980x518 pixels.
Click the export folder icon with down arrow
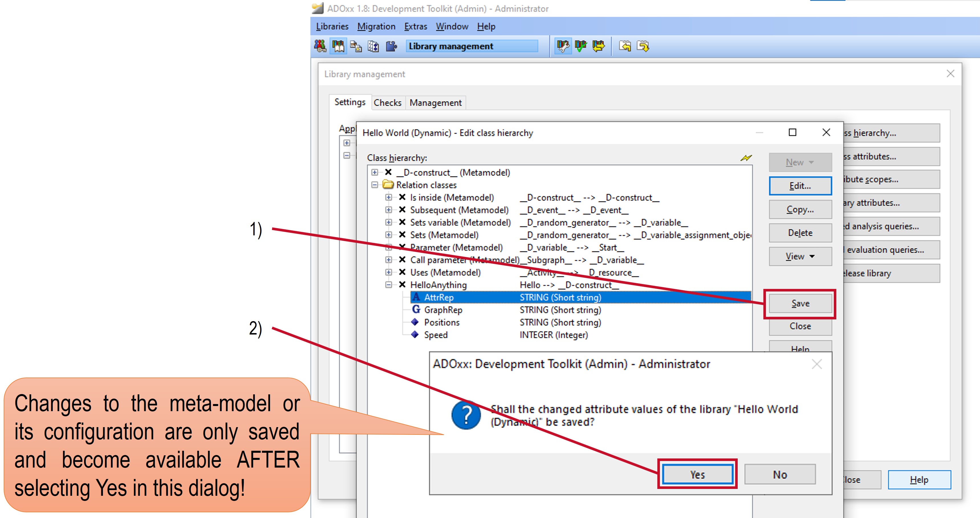point(643,46)
